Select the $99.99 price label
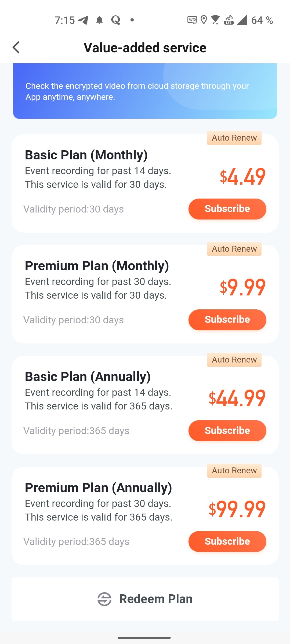This screenshot has width=290, height=644. click(x=237, y=509)
